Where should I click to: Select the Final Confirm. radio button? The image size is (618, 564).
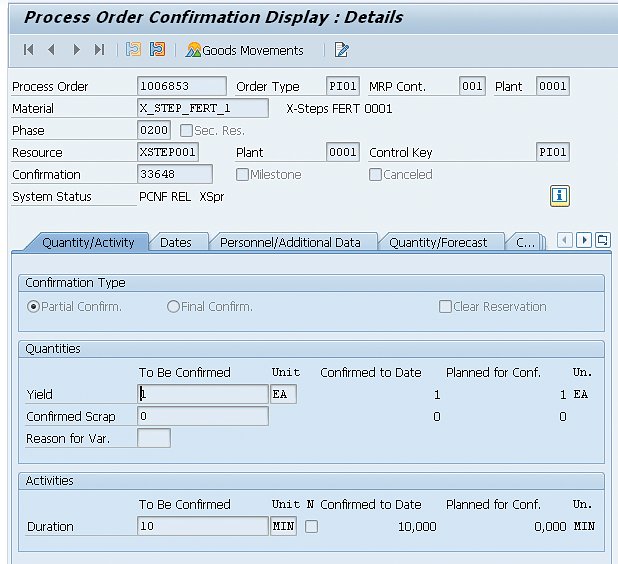point(173,307)
